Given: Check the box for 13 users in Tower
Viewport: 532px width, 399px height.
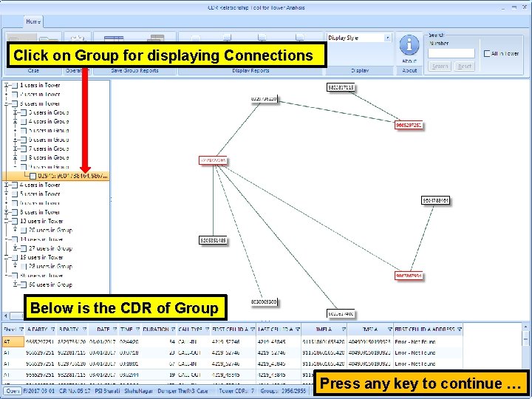Looking at the screenshot, I should click(15, 221).
